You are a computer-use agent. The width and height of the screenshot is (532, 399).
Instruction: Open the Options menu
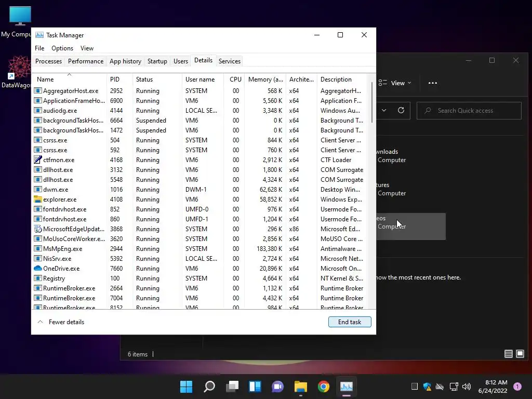coord(62,48)
